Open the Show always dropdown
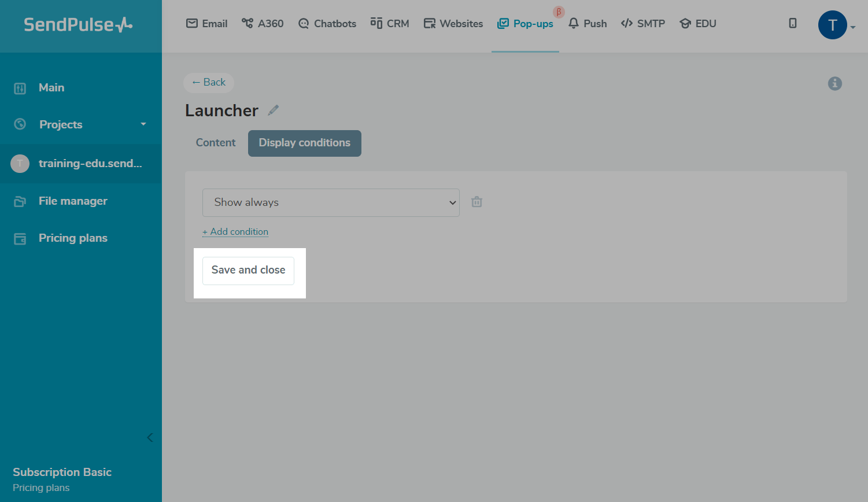 [x=331, y=202]
